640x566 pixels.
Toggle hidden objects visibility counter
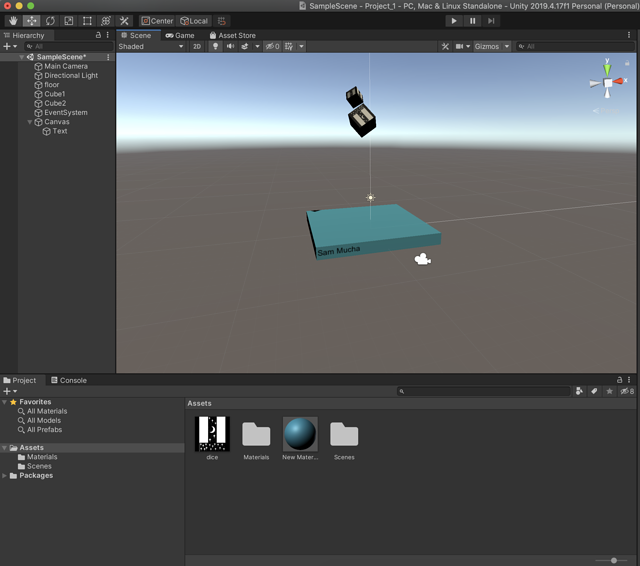point(272,47)
